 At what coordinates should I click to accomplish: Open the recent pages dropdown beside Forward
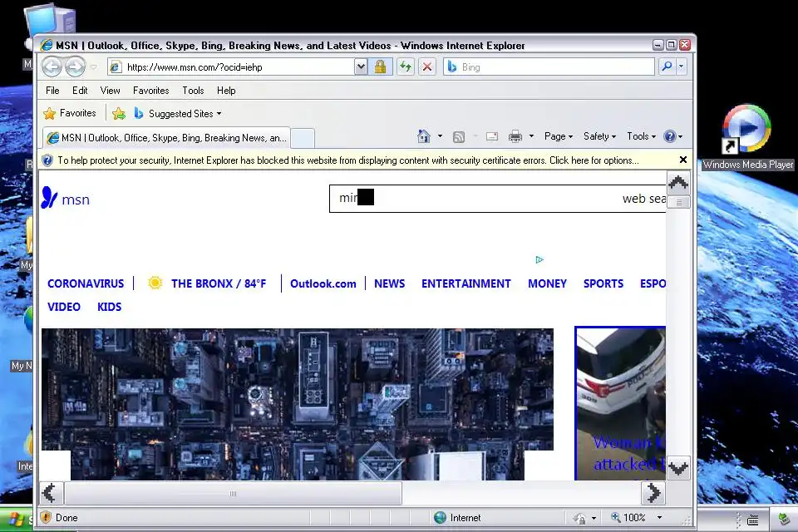click(x=94, y=66)
